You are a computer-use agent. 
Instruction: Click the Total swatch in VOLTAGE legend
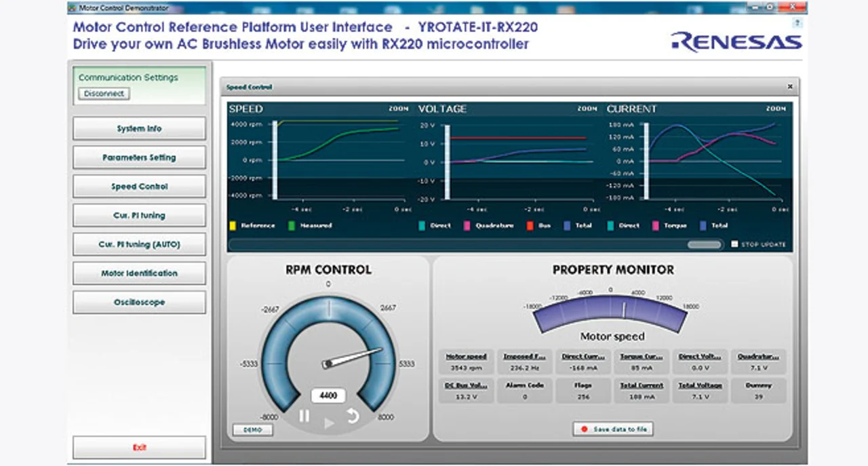pyautogui.click(x=568, y=225)
